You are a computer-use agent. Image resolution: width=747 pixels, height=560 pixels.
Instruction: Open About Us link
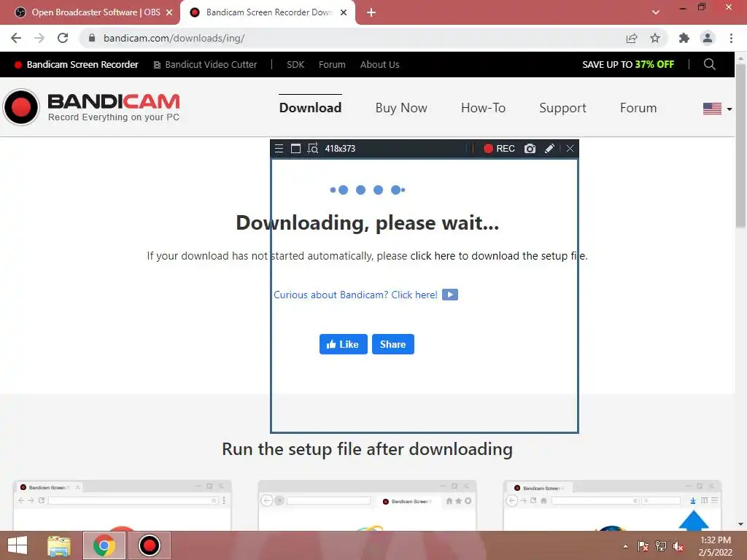coord(379,65)
